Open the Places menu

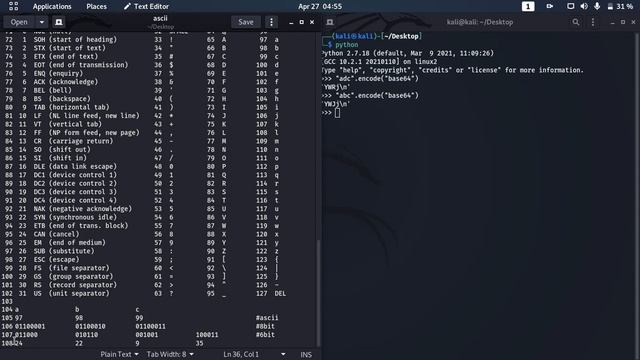(96, 7)
